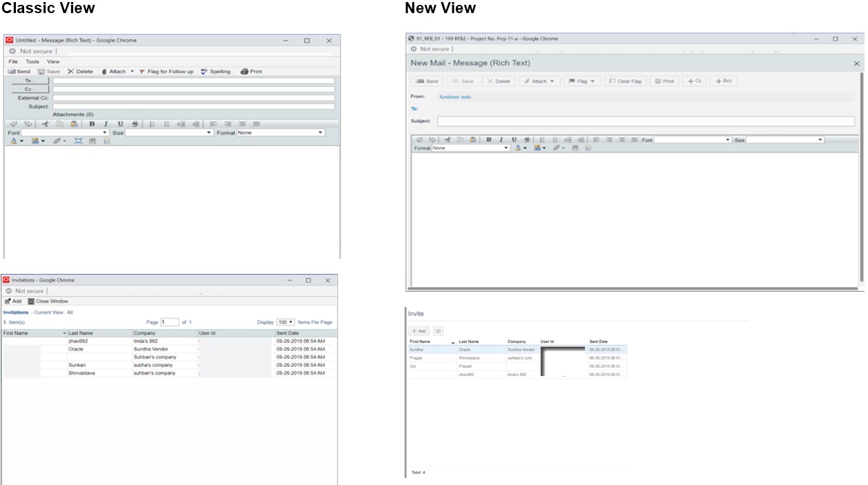Close the New Mail dialog with X

pos(857,63)
